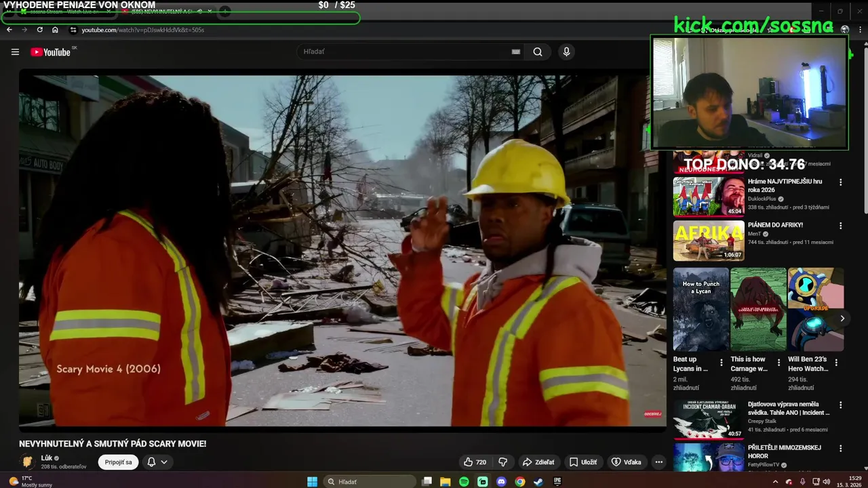The height and width of the screenshot is (488, 868).
Task: Open Epic Games launcher from taskbar
Action: [557, 481]
